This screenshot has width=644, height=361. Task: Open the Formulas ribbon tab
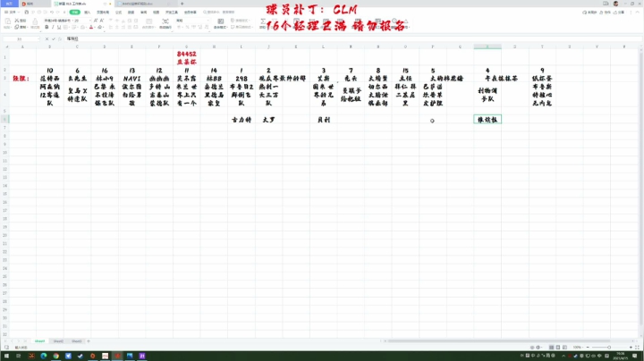[119, 13]
